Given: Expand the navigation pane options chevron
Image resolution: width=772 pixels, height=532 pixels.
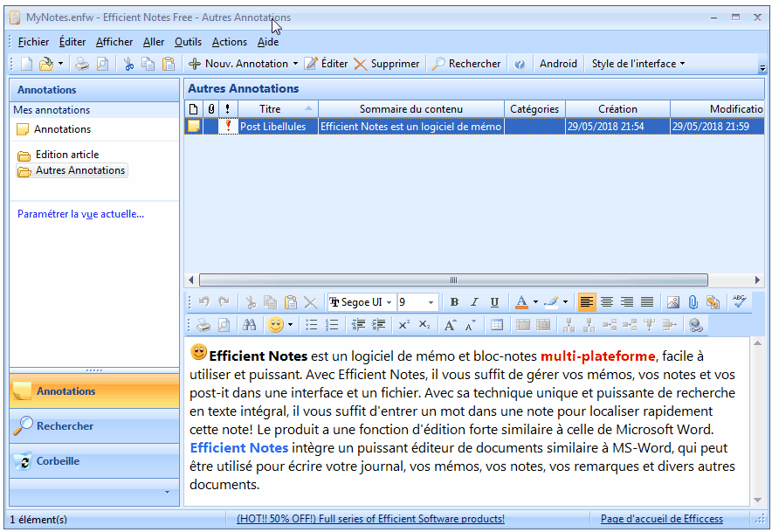Looking at the screenshot, I should (167, 492).
